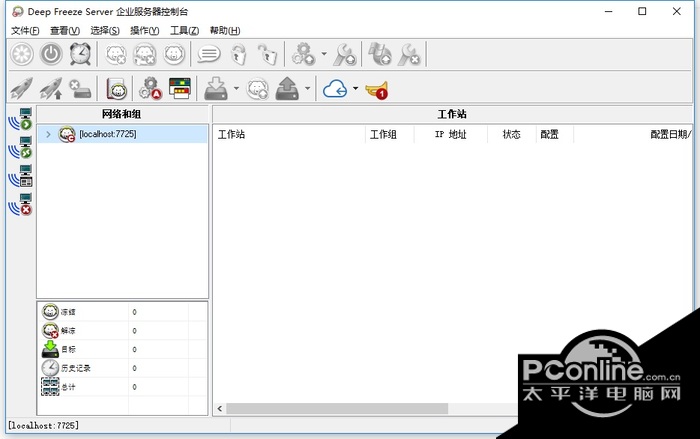Image resolution: width=700 pixels, height=439 pixels.
Task: Click the single rocket launch icon
Action: (22, 88)
